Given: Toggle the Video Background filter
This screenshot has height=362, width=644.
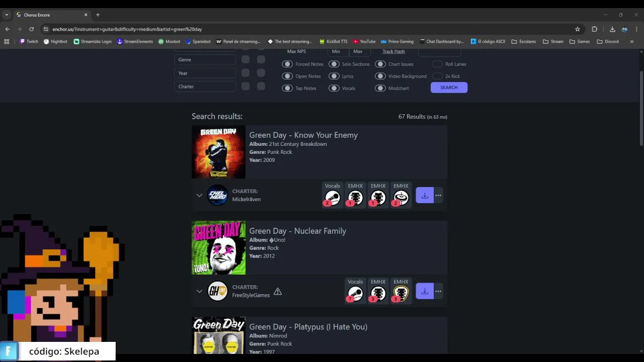Looking at the screenshot, I should (380, 76).
